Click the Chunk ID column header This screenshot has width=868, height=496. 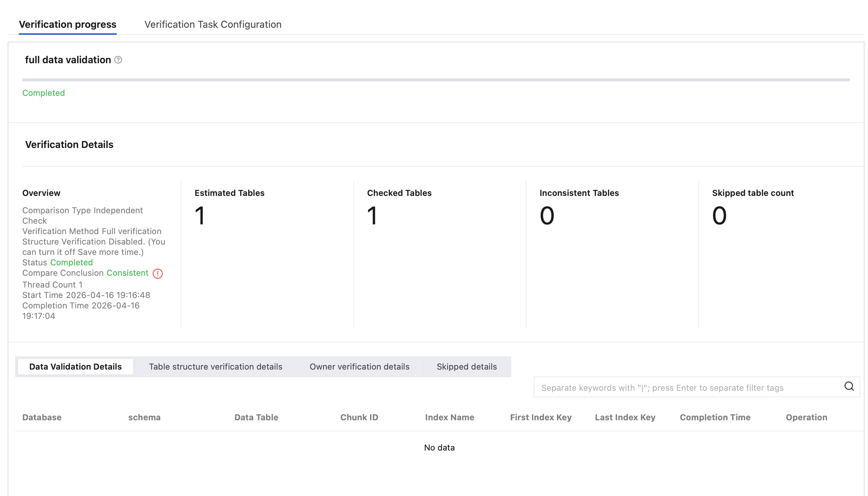coord(359,418)
